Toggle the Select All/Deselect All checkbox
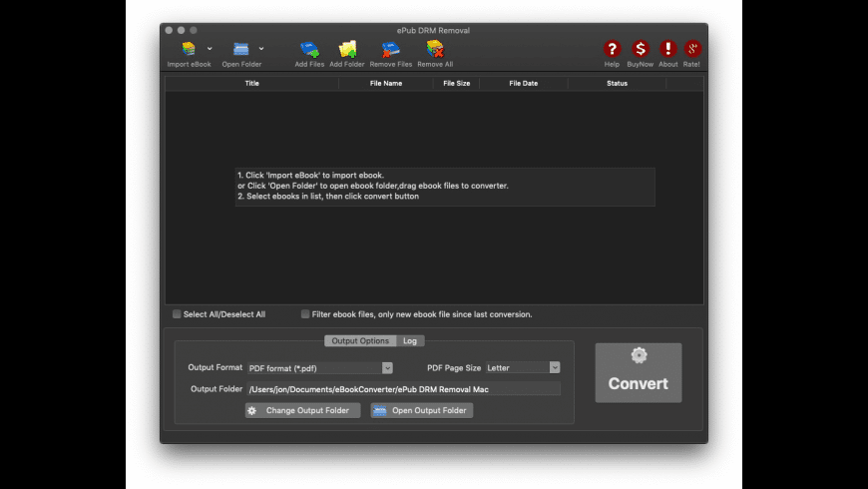The image size is (868, 489). [x=177, y=314]
